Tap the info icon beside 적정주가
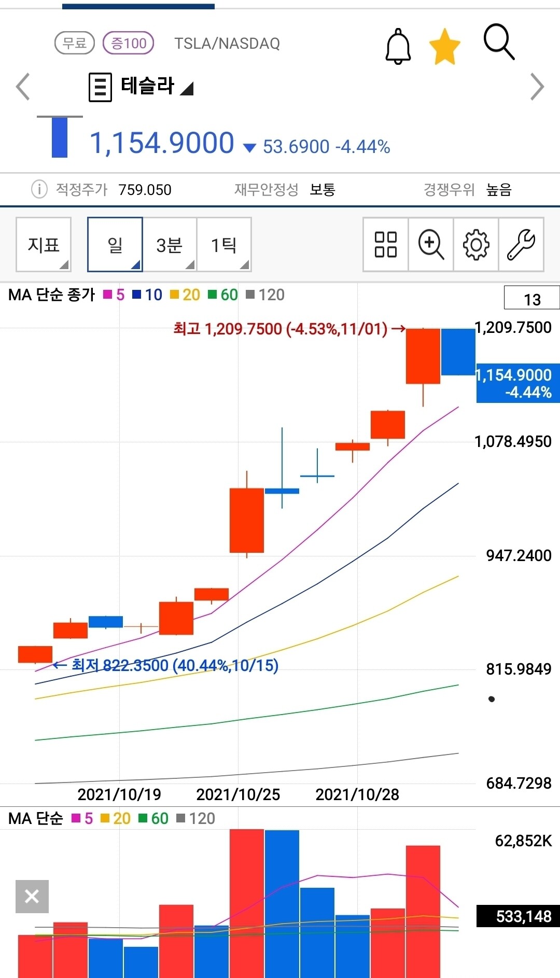560x978 pixels. (39, 189)
